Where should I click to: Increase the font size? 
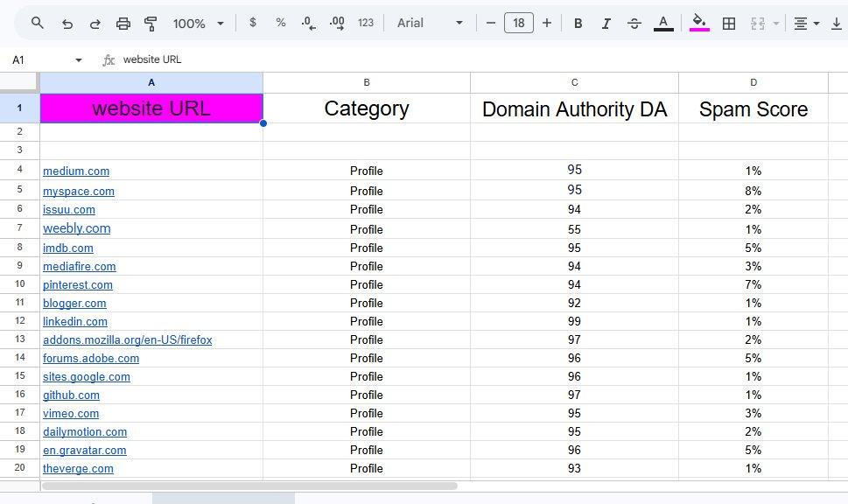[x=547, y=24]
